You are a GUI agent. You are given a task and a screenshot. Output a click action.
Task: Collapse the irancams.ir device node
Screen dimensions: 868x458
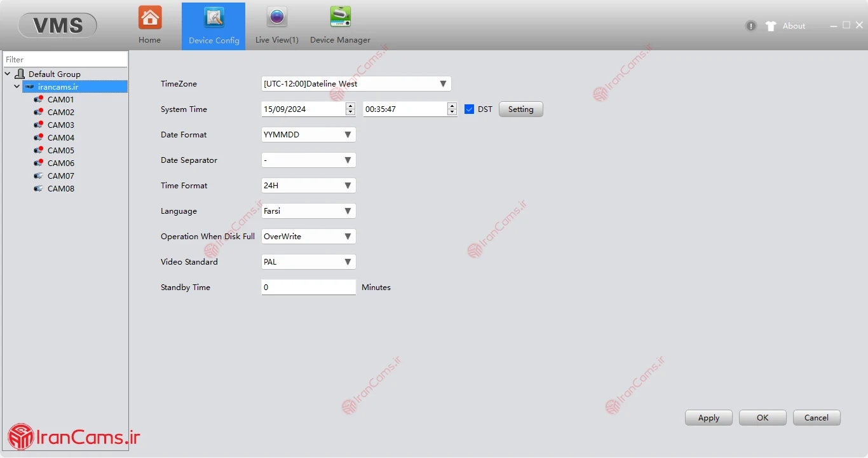[x=17, y=87]
